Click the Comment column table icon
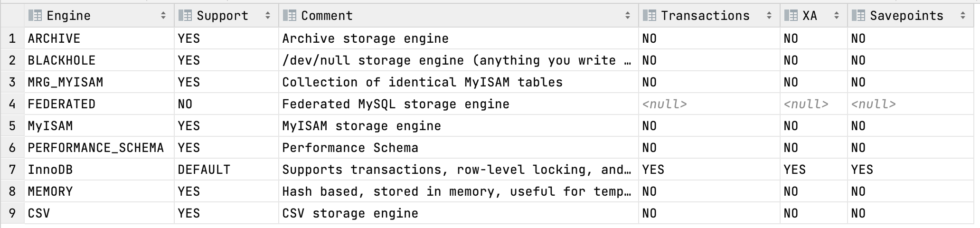This screenshot has width=980, height=228. tap(289, 16)
